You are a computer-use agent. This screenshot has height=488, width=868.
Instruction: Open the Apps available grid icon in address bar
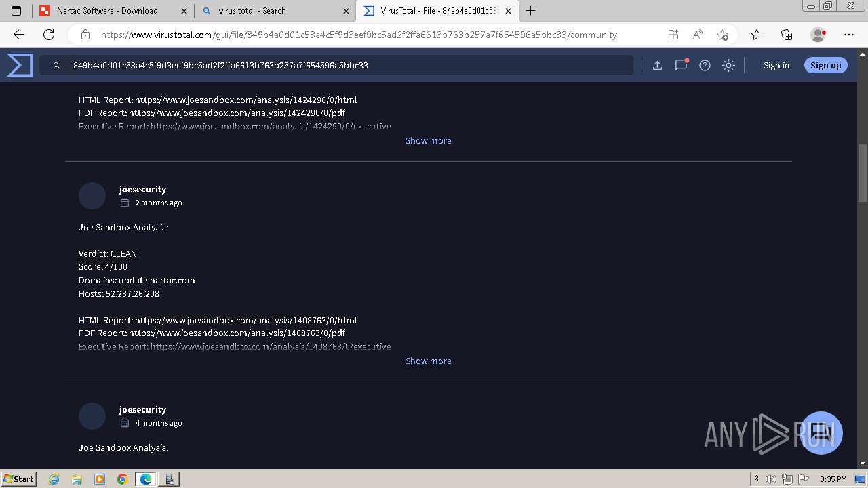(x=673, y=35)
